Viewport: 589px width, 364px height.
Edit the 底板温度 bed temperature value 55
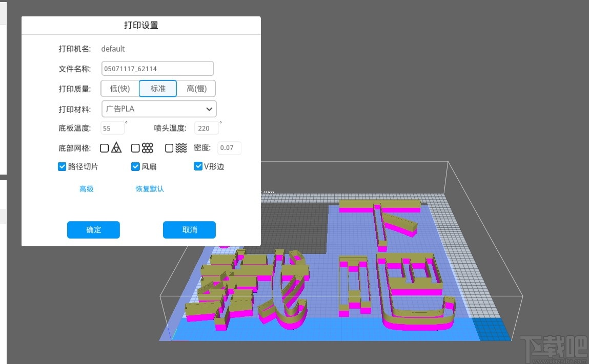(112, 128)
